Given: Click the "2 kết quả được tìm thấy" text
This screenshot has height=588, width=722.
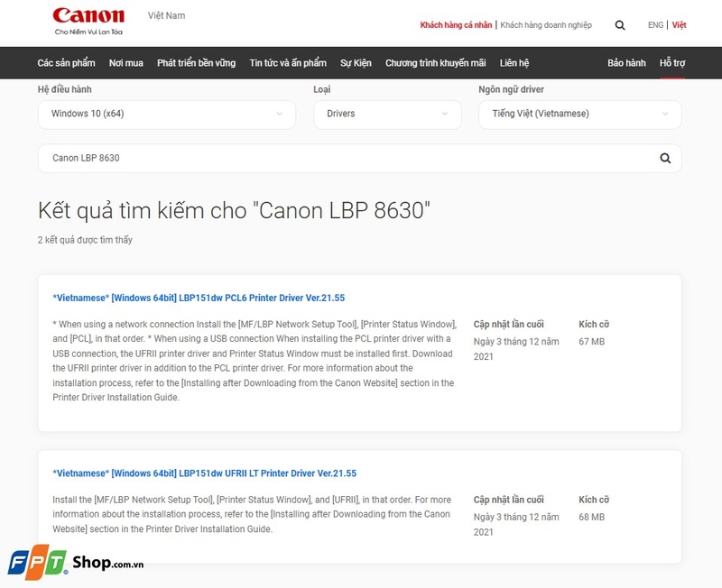Looking at the screenshot, I should pyautogui.click(x=85, y=240).
